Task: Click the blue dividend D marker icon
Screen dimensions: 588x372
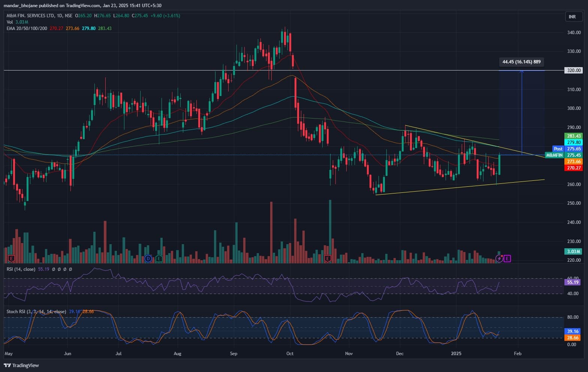Action: click(x=148, y=259)
